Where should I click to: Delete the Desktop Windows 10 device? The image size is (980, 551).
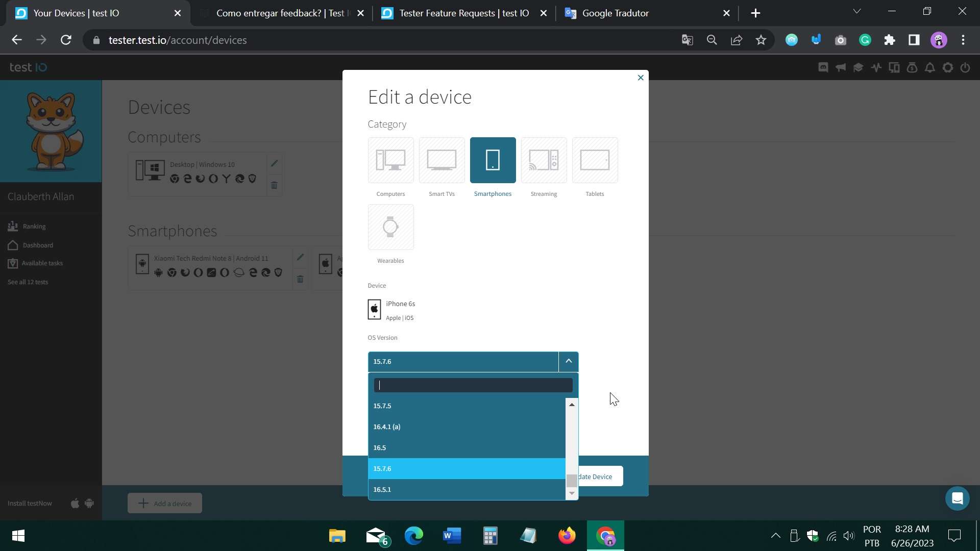coord(274,185)
